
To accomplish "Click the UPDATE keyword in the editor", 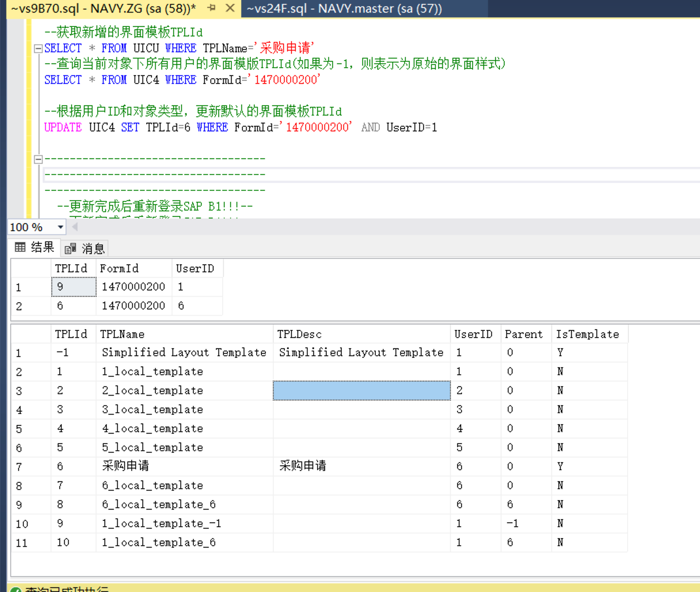I will [x=63, y=127].
